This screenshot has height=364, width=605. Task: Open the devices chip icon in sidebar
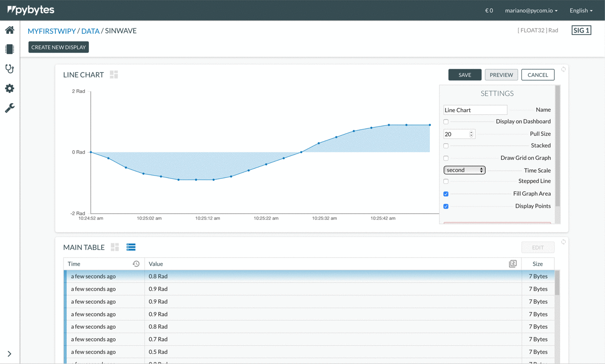click(10, 49)
